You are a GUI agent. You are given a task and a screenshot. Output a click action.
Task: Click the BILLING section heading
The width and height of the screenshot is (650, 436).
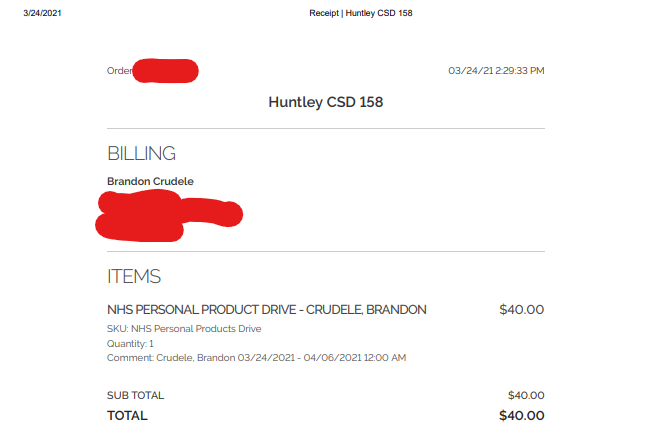[x=141, y=153]
